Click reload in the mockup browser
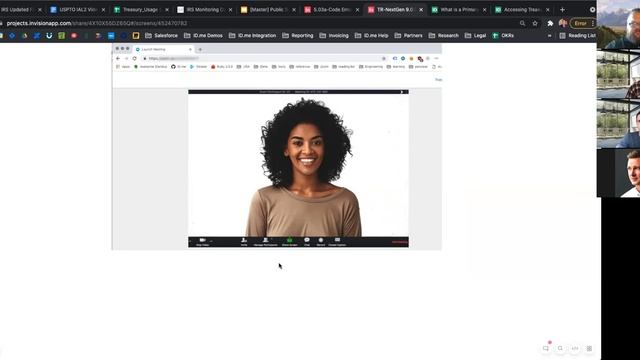The height and width of the screenshot is (360, 640). (x=134, y=58)
